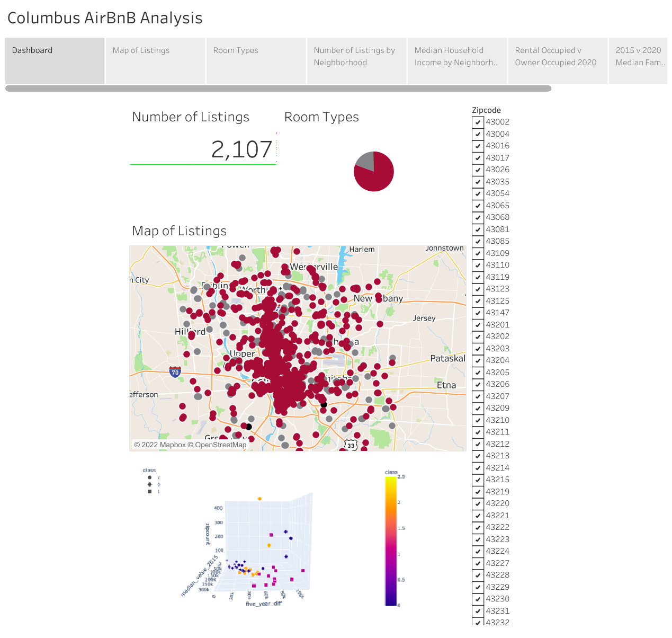Viewport: 672px width, 638px height.
Task: Disable zipcode 43201 checkbox
Action: [478, 325]
